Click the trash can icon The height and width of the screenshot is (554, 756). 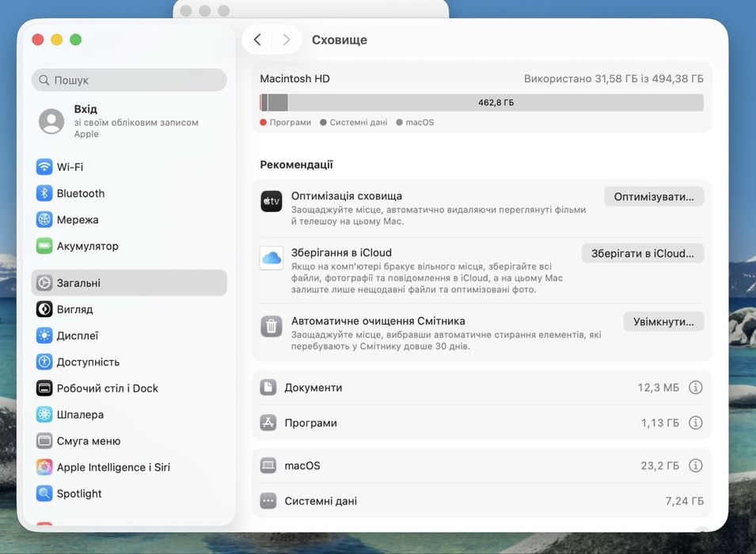[272, 326]
